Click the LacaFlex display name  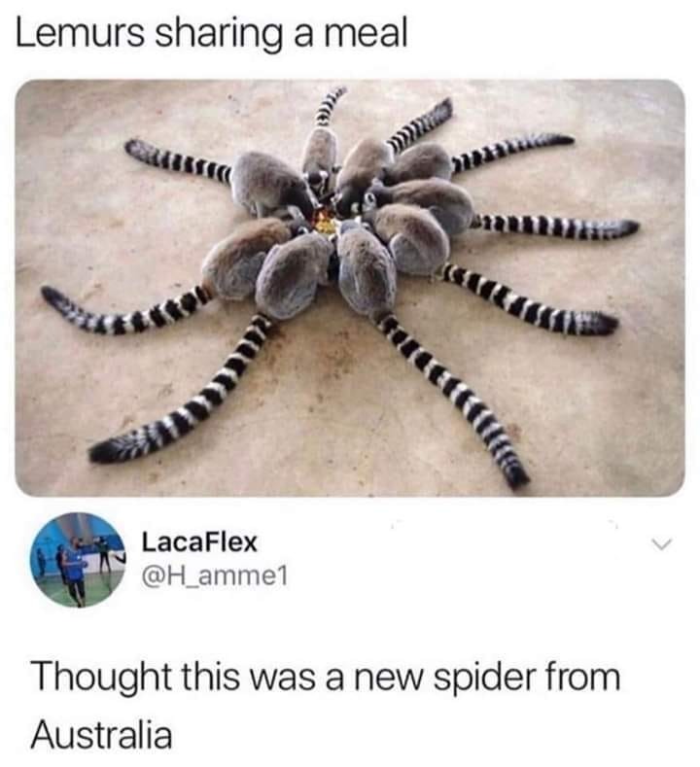tap(199, 542)
